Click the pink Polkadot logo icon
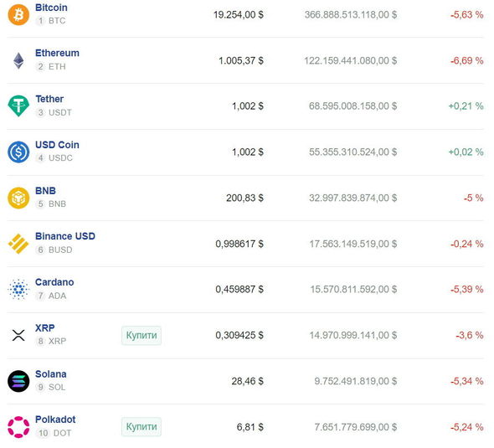Viewport: 494px width, 448px height. [18, 427]
